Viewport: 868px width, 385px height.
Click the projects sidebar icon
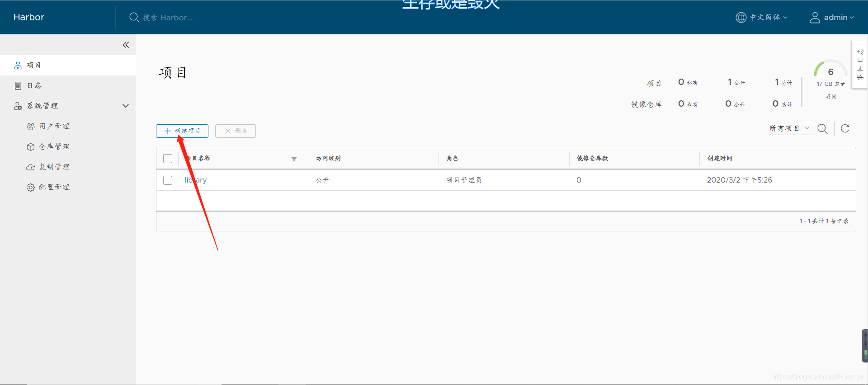coord(18,66)
